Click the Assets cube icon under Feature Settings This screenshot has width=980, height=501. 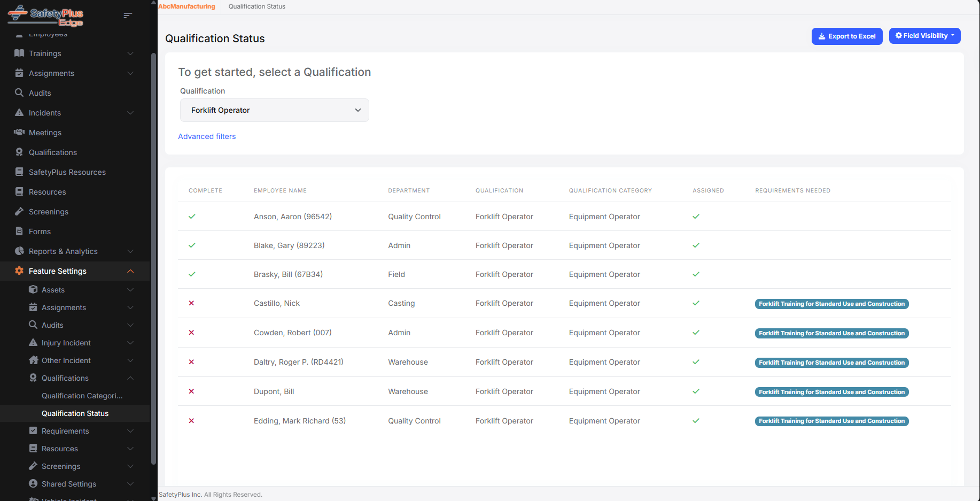[33, 289]
